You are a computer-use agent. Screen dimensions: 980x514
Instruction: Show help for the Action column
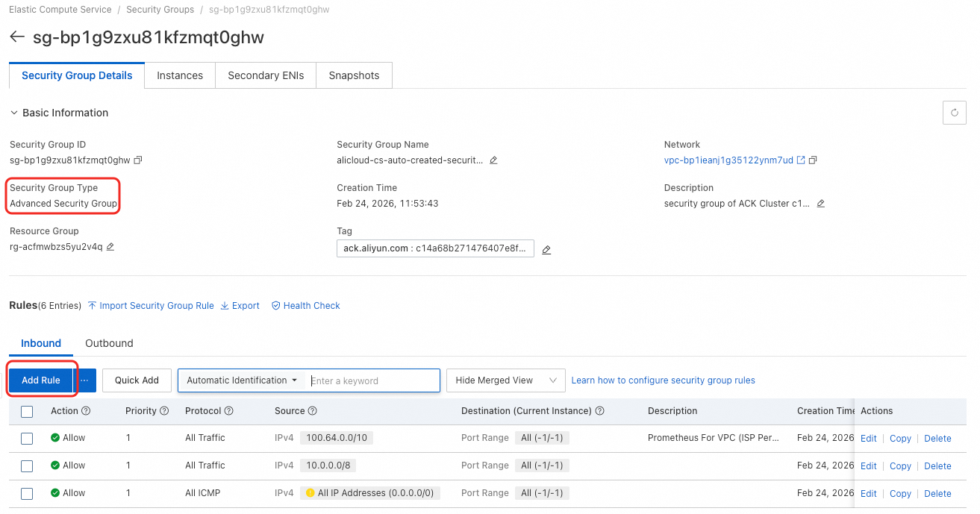point(86,411)
